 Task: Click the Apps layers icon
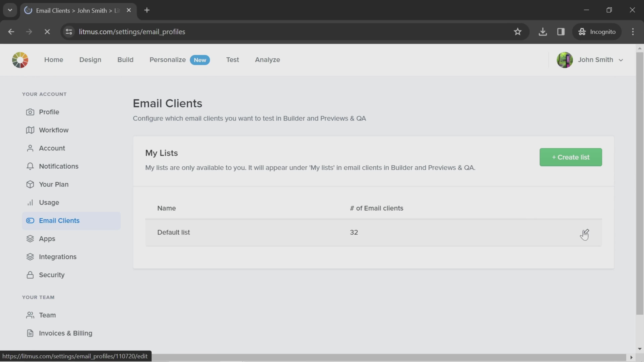[x=30, y=239]
